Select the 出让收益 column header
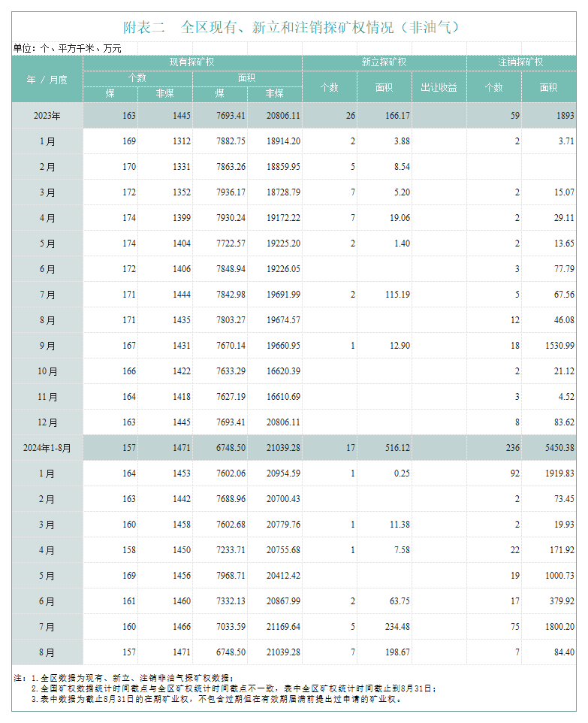The height and width of the screenshot is (723, 588). [439, 87]
